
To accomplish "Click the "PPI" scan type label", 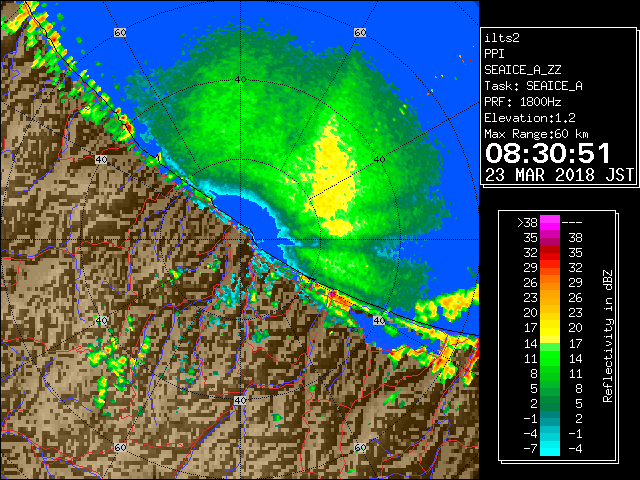I will coord(494,54).
